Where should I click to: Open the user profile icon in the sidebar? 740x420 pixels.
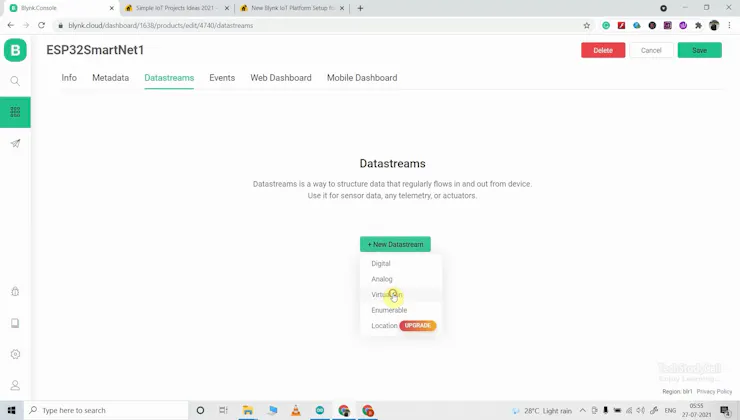15,385
